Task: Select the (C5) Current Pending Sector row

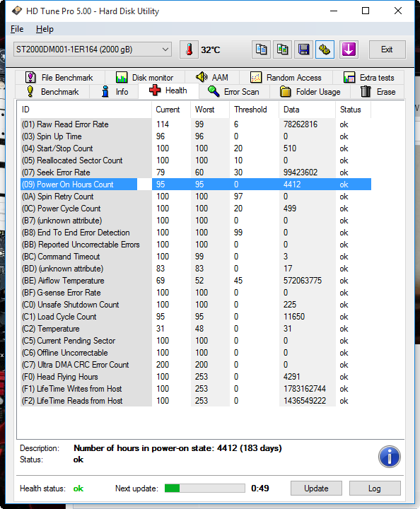Action: tap(196, 341)
